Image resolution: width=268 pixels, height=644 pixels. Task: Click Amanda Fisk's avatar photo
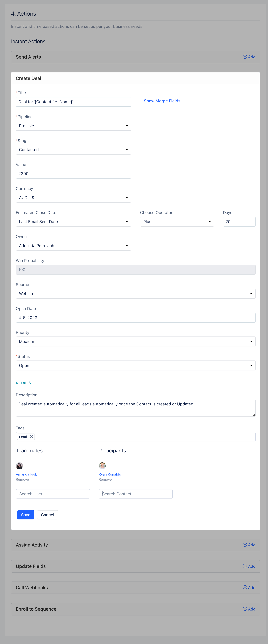click(x=19, y=466)
